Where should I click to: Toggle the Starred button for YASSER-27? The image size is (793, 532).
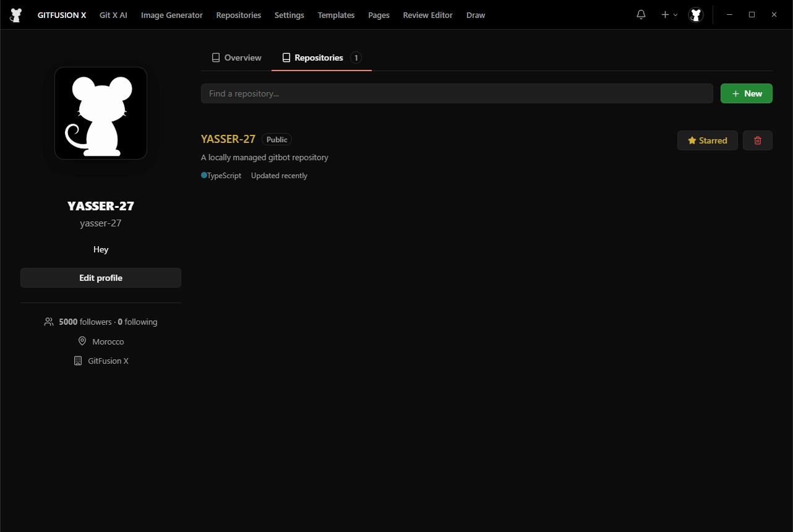pyautogui.click(x=707, y=140)
